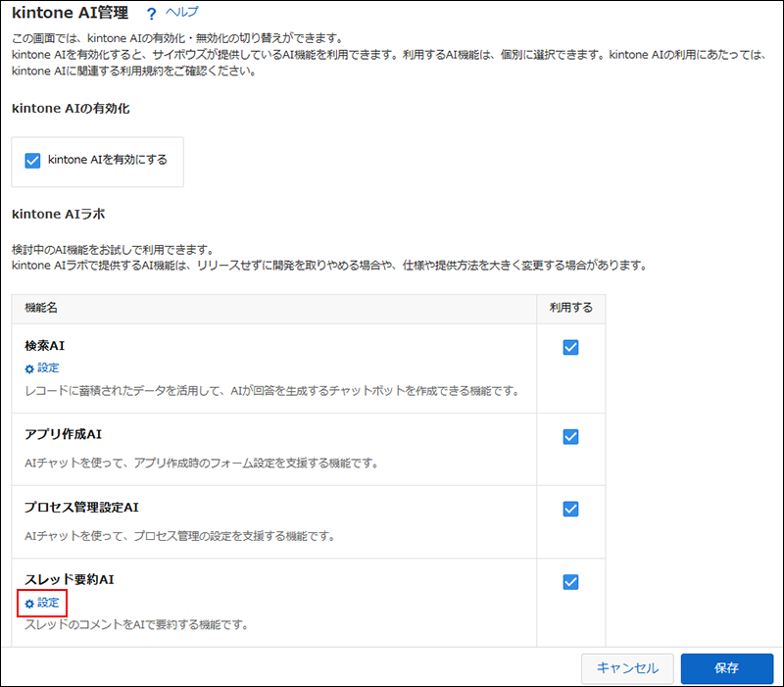Click the キャンセル button
This screenshot has width=784, height=687.
[x=627, y=668]
